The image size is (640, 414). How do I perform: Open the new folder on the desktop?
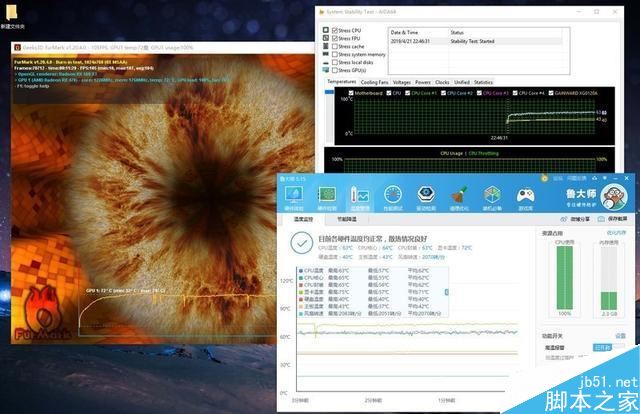pos(12,16)
